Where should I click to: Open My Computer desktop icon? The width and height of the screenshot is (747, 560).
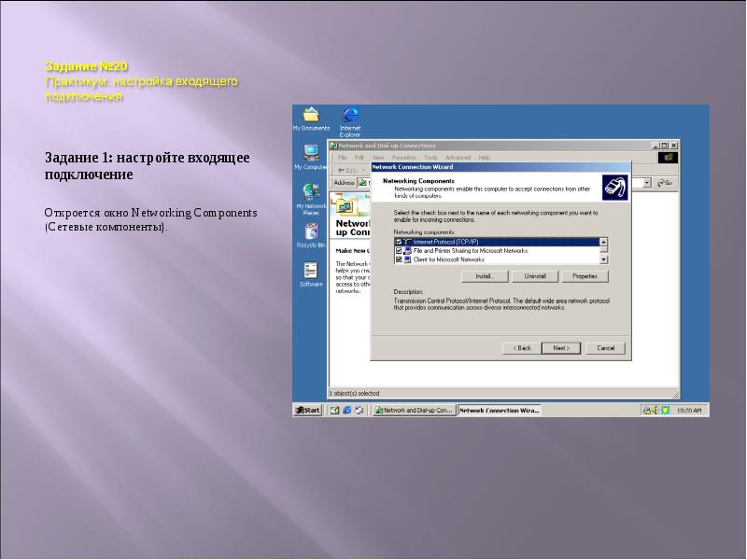[x=310, y=152]
